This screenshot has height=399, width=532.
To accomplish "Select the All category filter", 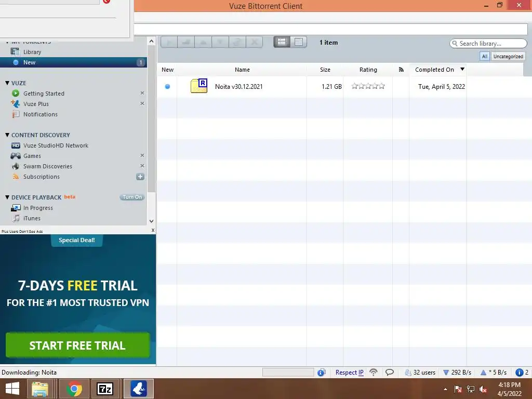I will click(485, 56).
